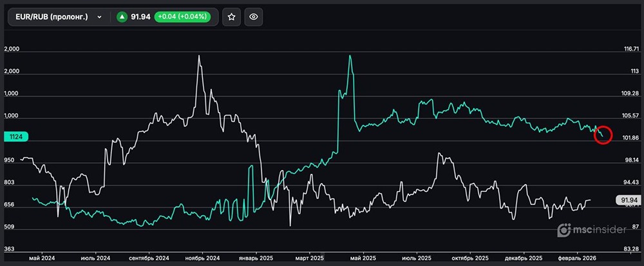Click the январь 2025 date label
The image size is (644, 266).
pos(256,258)
